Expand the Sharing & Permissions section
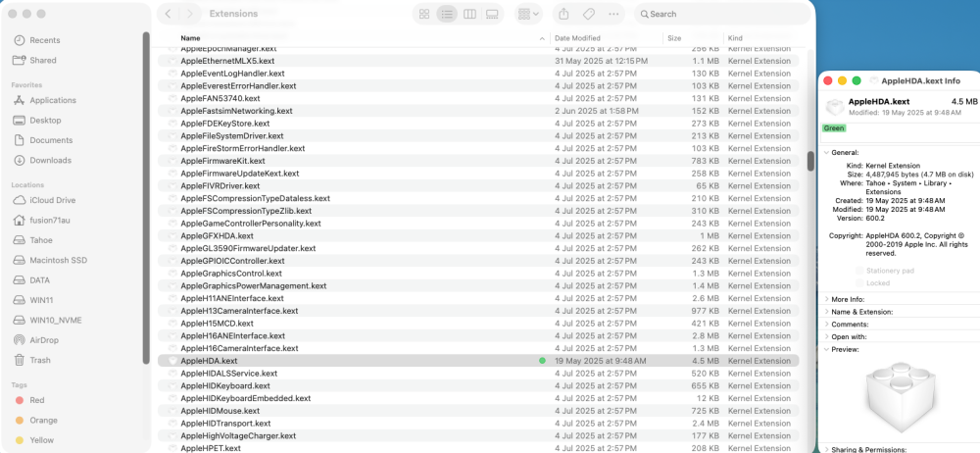This screenshot has width=980, height=453. point(827,449)
